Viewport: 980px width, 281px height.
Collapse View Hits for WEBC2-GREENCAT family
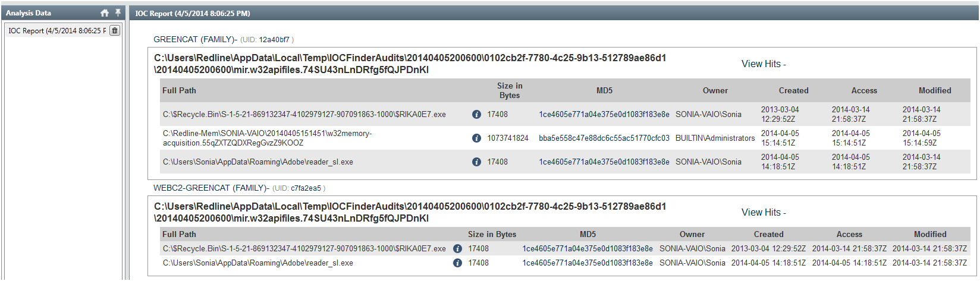[x=764, y=213]
